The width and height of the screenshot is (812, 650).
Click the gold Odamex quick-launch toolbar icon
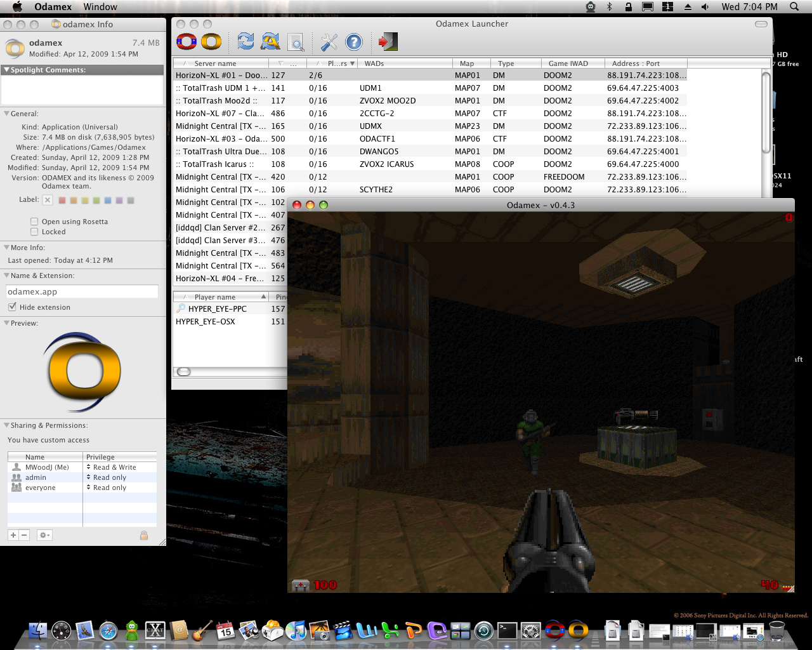[211, 42]
